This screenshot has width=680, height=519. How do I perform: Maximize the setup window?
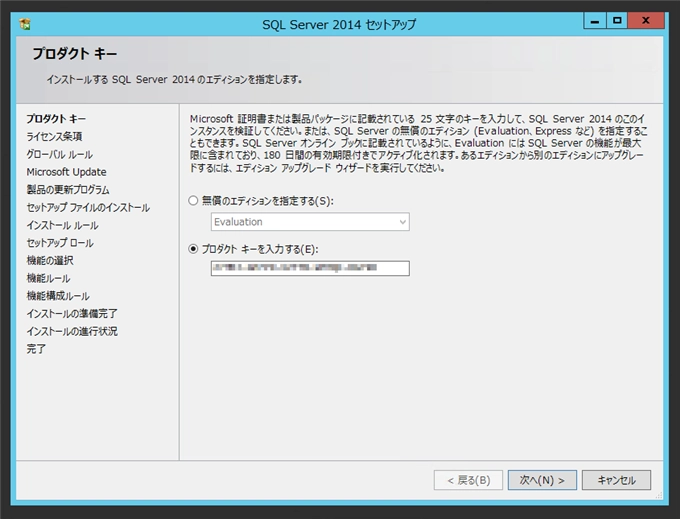coord(617,20)
